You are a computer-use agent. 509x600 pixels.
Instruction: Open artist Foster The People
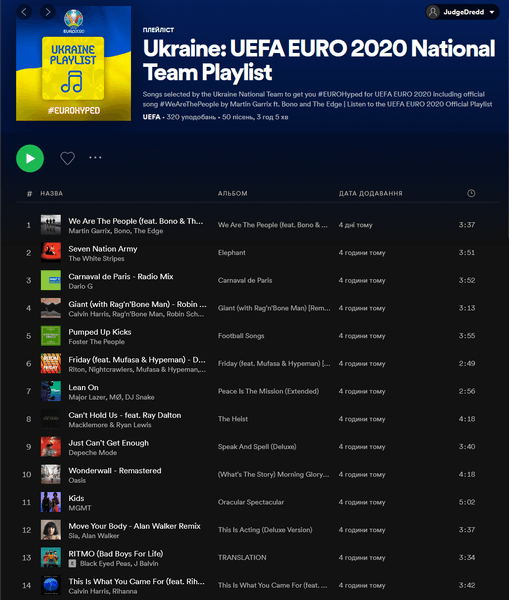pyautogui.click(x=96, y=342)
